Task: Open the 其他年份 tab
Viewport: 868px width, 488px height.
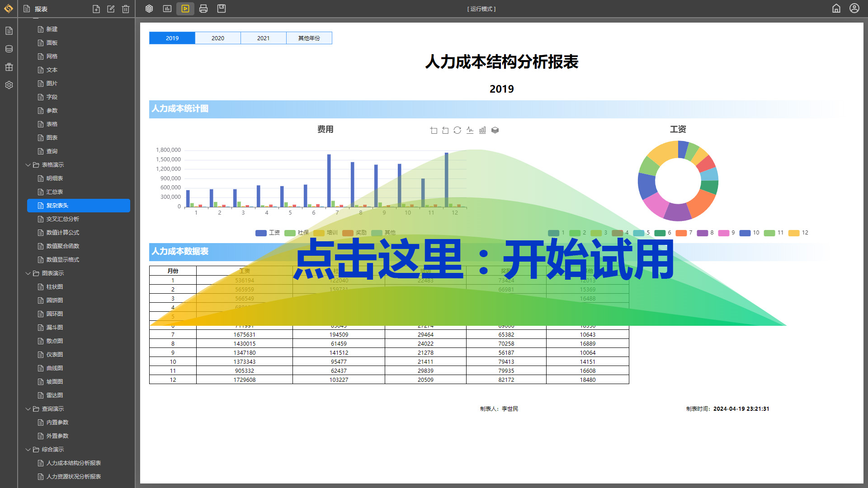Action: tap(309, 38)
